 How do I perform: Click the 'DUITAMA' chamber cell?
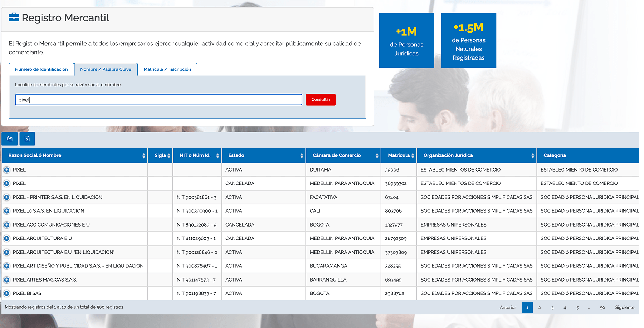pos(343,170)
